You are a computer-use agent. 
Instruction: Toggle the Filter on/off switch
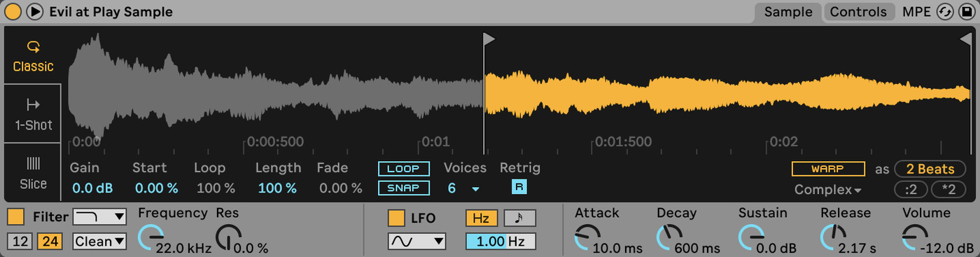tap(16, 217)
